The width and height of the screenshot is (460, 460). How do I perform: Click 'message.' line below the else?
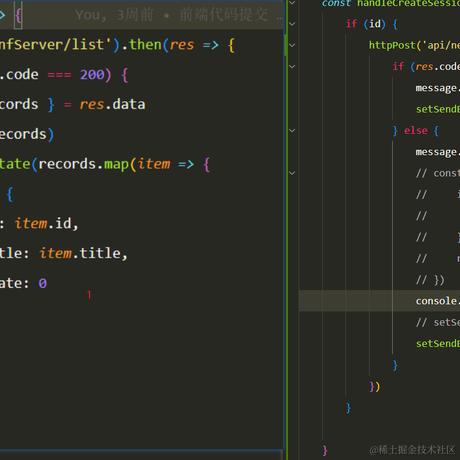click(x=437, y=152)
